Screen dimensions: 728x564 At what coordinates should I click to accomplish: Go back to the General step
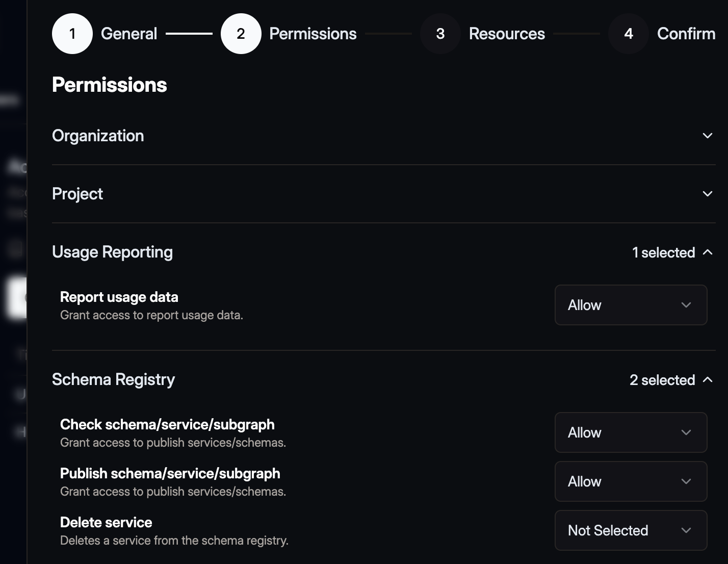click(128, 34)
